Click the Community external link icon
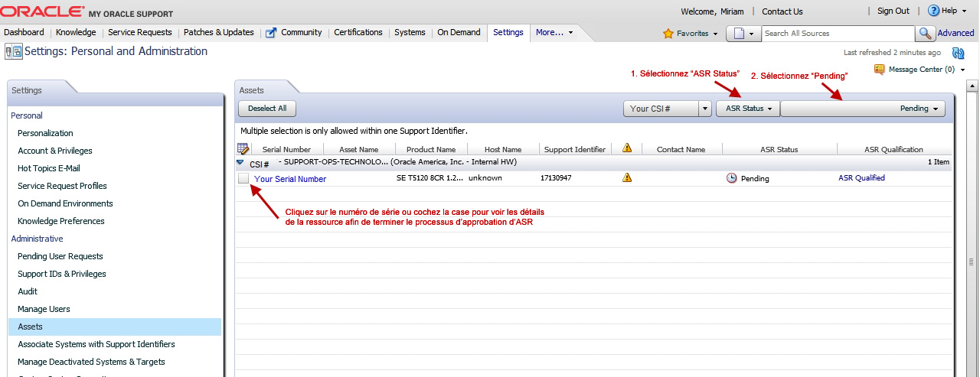The image size is (980, 377). [271, 33]
